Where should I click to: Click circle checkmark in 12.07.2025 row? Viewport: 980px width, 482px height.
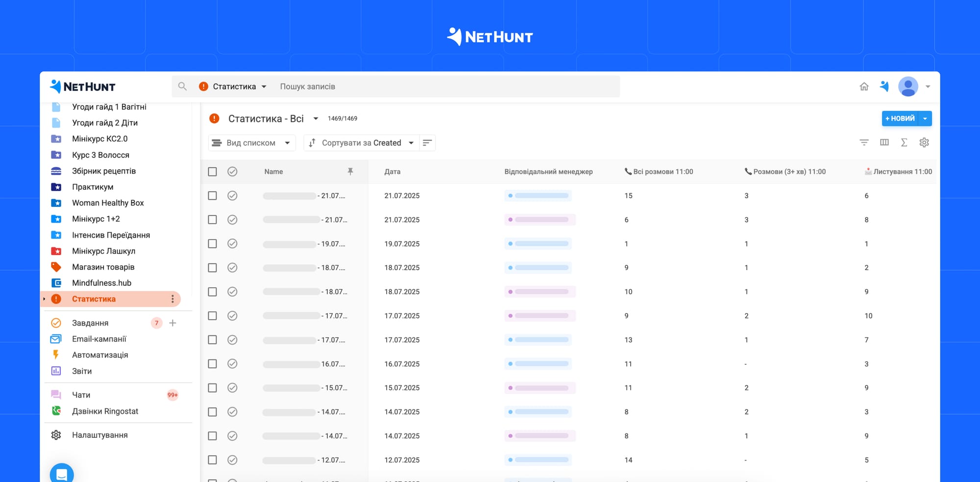232,460
